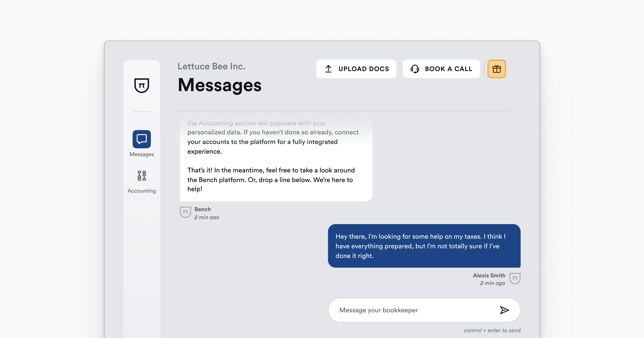
Task: Click the blue sent tax message bubble
Action: pos(424,246)
